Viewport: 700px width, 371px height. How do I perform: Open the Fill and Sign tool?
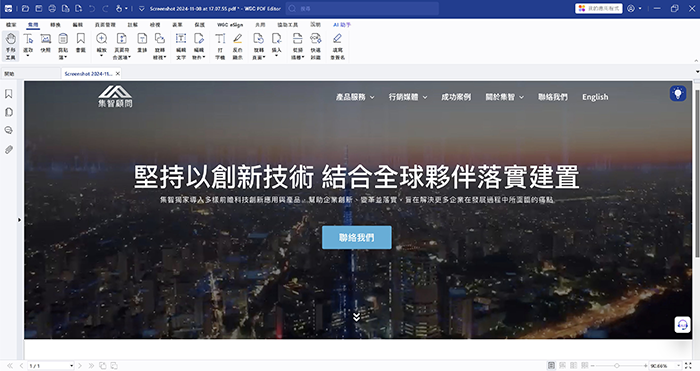click(338, 46)
